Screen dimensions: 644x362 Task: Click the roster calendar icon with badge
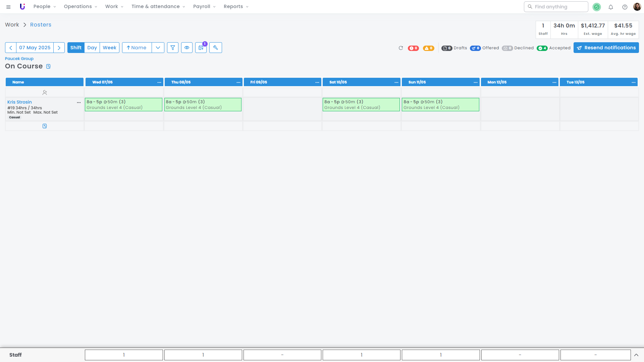pos(201,48)
